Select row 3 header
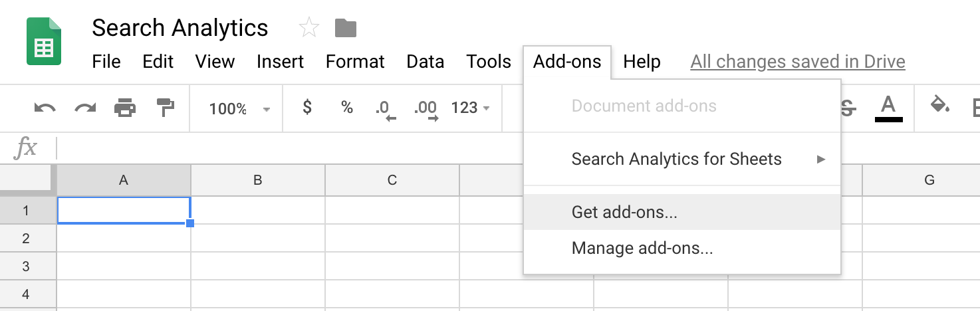980x311 pixels. 27,266
